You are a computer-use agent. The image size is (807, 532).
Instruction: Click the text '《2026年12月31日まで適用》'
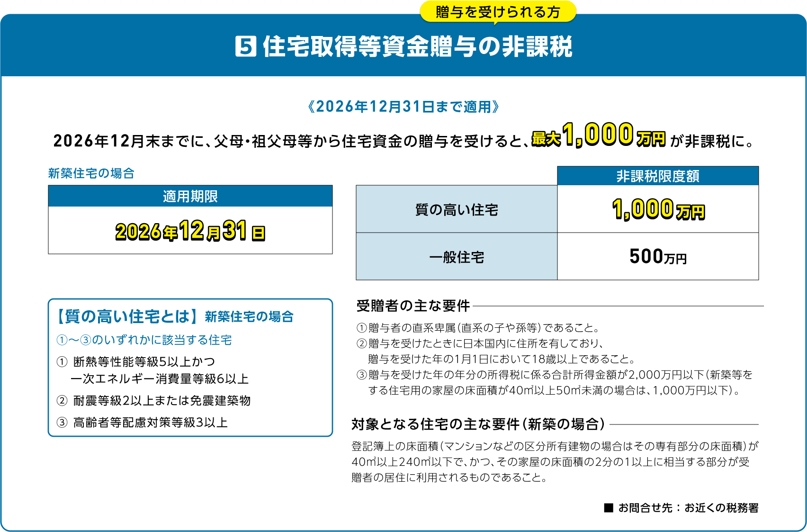pos(403,107)
